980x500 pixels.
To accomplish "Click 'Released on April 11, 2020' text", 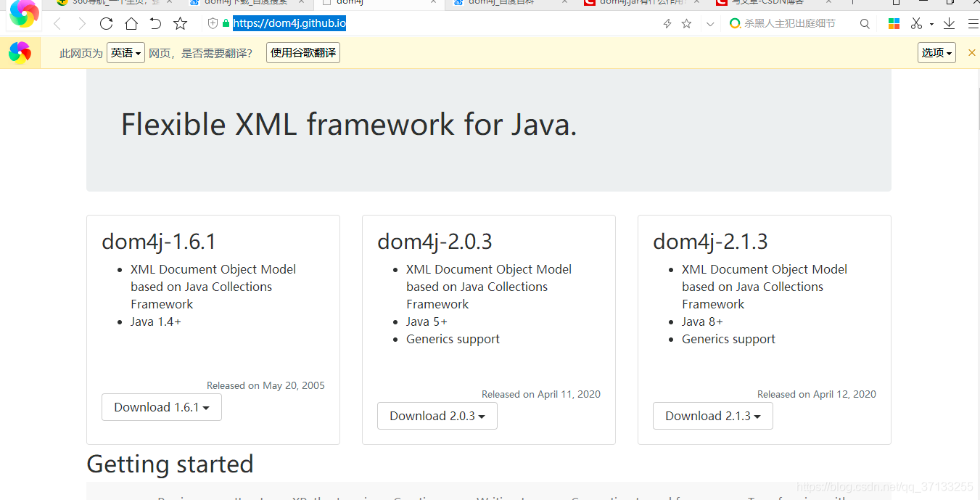I will coord(541,394).
